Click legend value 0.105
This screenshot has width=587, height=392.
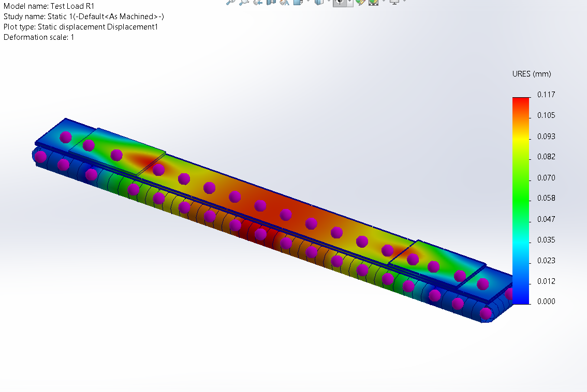coord(546,115)
